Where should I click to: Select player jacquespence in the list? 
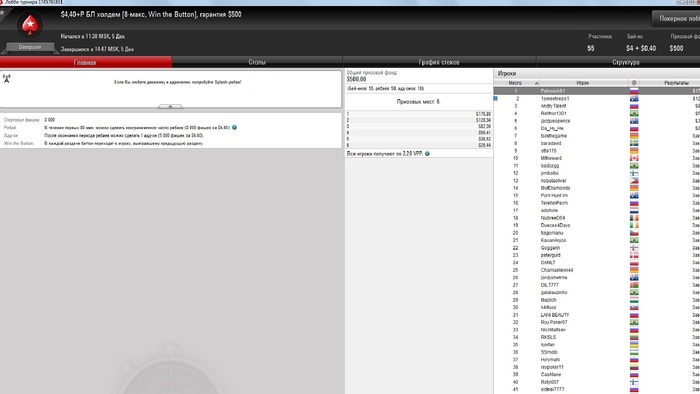coord(597,121)
